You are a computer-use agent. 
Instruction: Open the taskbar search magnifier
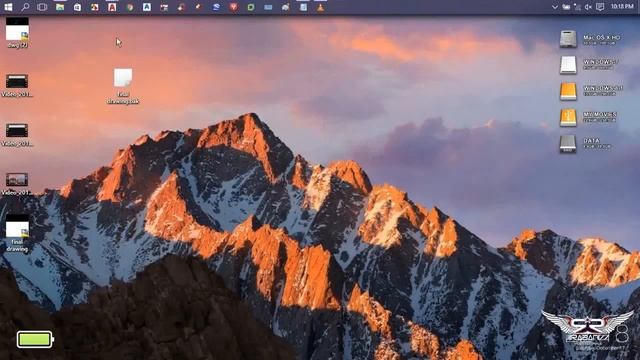[x=25, y=7]
